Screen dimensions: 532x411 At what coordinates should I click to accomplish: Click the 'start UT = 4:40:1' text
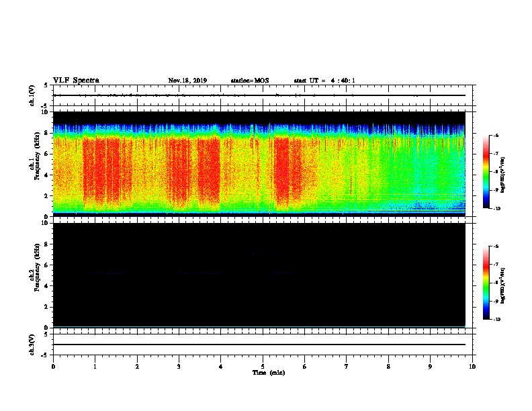[324, 81]
